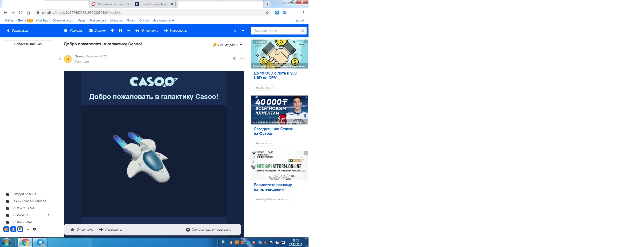Open mail settings gear icon
The width and height of the screenshot is (644, 247).
tap(34, 229)
